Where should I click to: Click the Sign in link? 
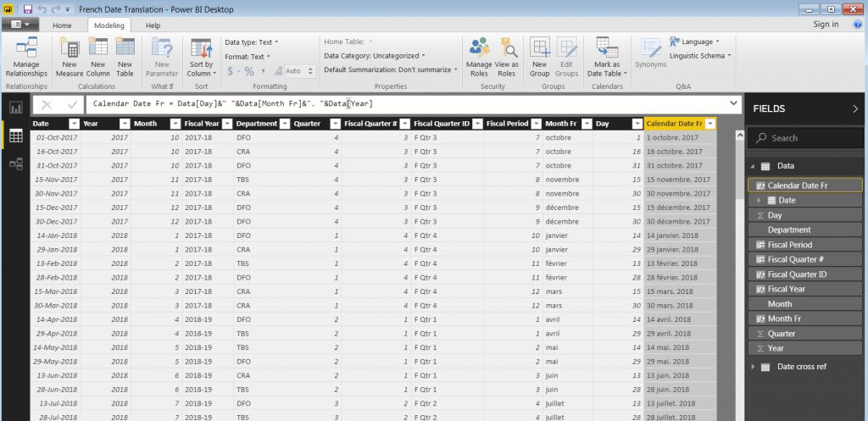[x=826, y=25]
